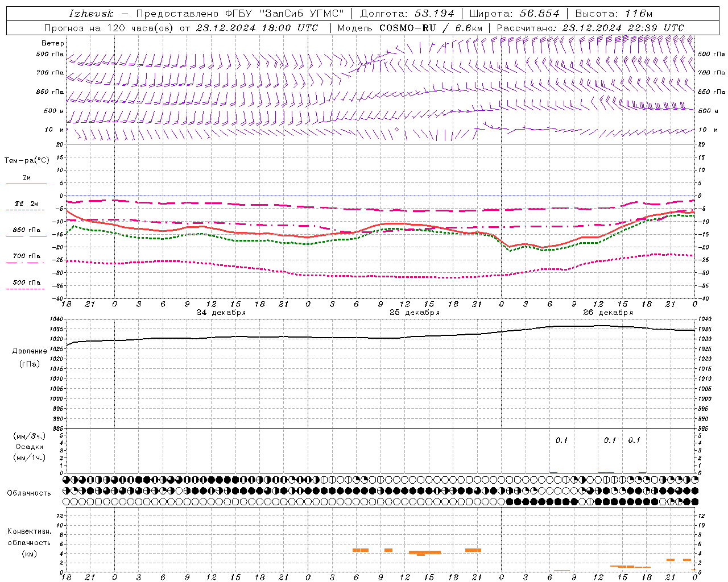Click the orange convective bar near 21h, 25 декабря
Screen dimensions: 728x582
[x=473, y=550]
